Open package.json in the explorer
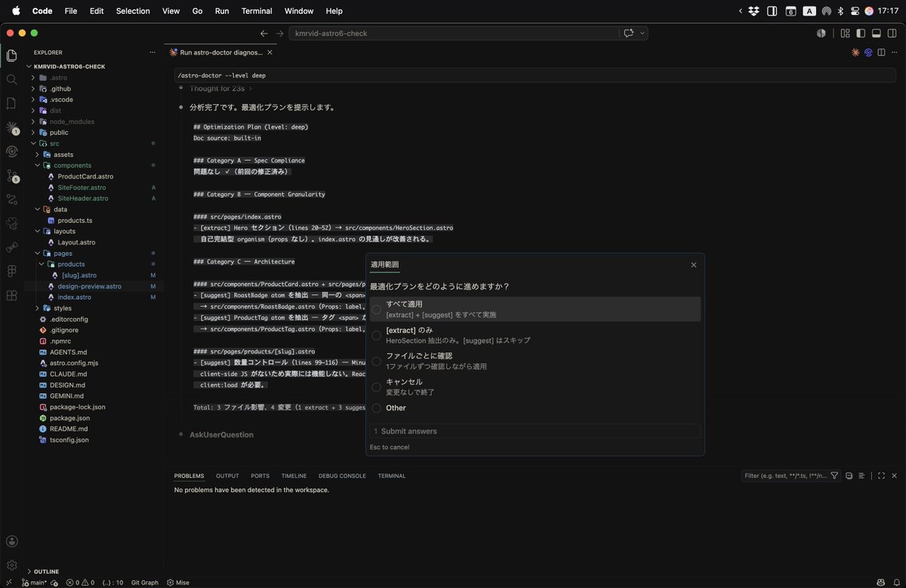 click(69, 417)
